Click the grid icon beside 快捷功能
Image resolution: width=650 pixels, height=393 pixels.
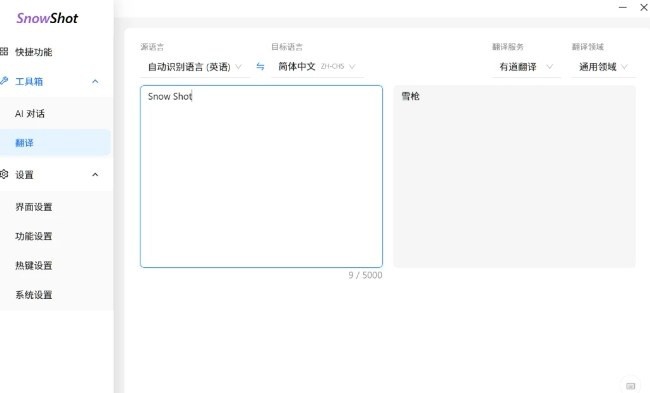pyautogui.click(x=4, y=51)
